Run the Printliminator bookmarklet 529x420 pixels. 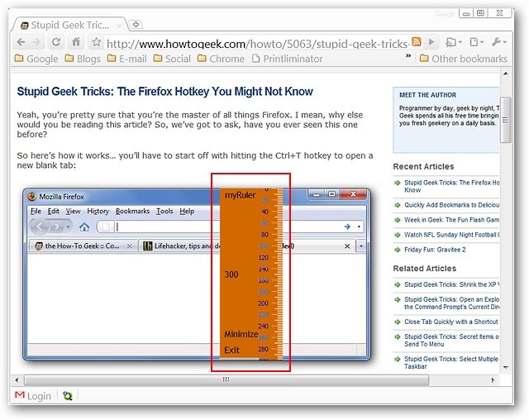pos(288,59)
